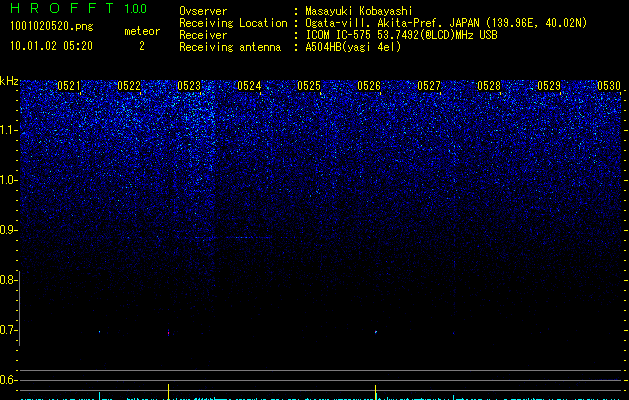
Task: Click the meteor echo dot near 0526
Action: (x=376, y=332)
